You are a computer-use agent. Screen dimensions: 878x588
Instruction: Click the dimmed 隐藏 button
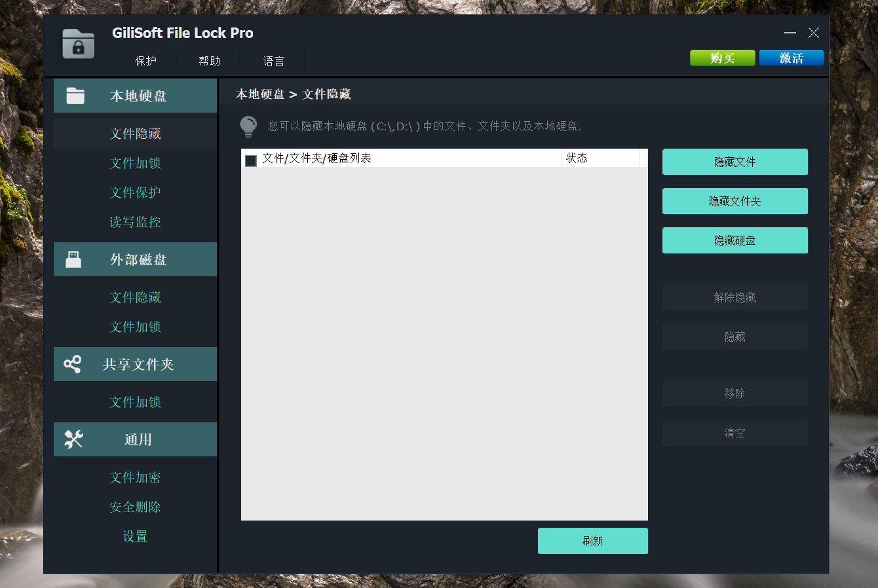point(735,337)
